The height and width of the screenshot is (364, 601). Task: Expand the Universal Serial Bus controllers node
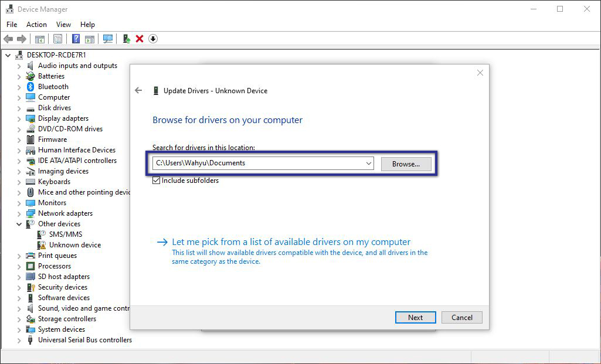19,340
